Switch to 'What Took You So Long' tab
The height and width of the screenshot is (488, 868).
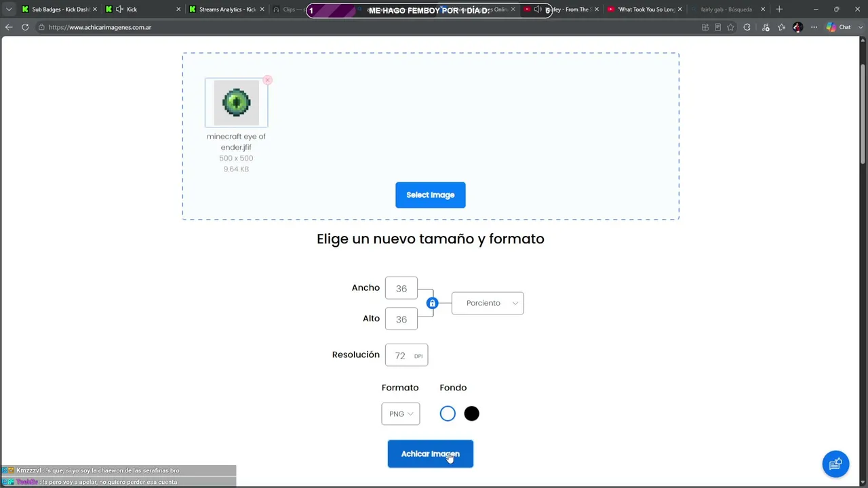(644, 9)
